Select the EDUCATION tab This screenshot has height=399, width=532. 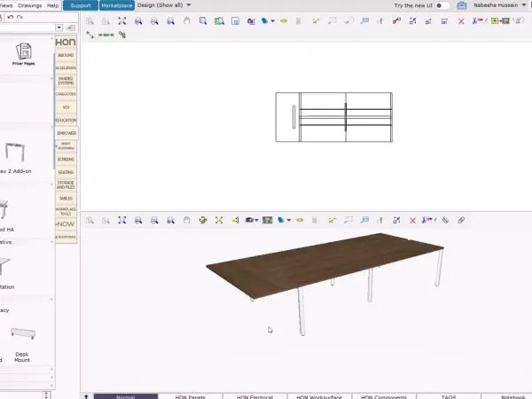pyautogui.click(x=66, y=120)
